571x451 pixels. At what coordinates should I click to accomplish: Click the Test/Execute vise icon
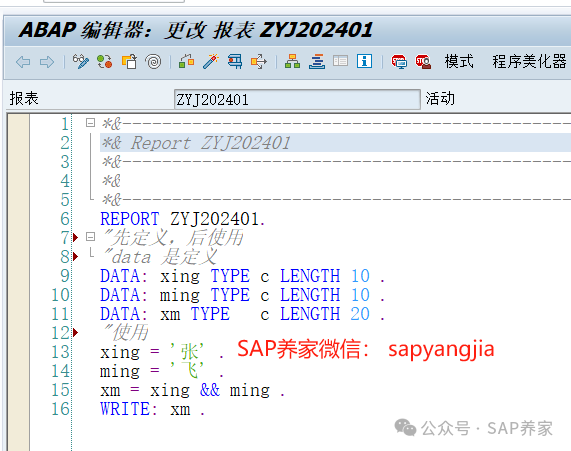(x=235, y=62)
